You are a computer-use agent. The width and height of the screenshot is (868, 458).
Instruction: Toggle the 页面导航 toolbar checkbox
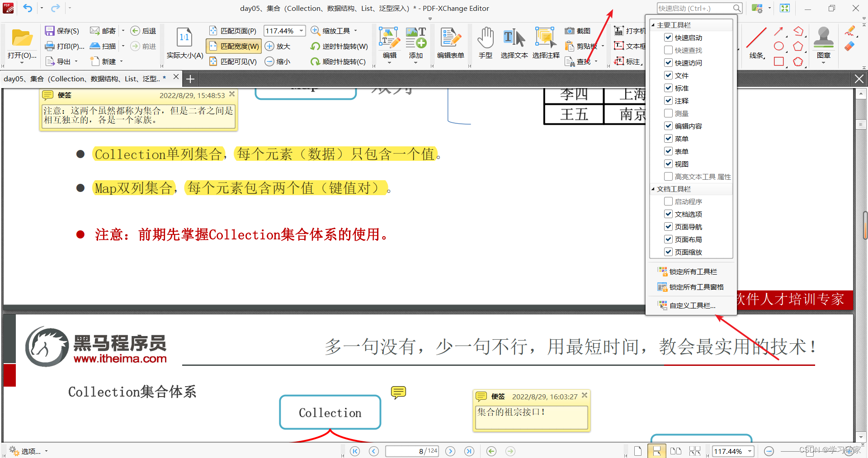point(668,227)
